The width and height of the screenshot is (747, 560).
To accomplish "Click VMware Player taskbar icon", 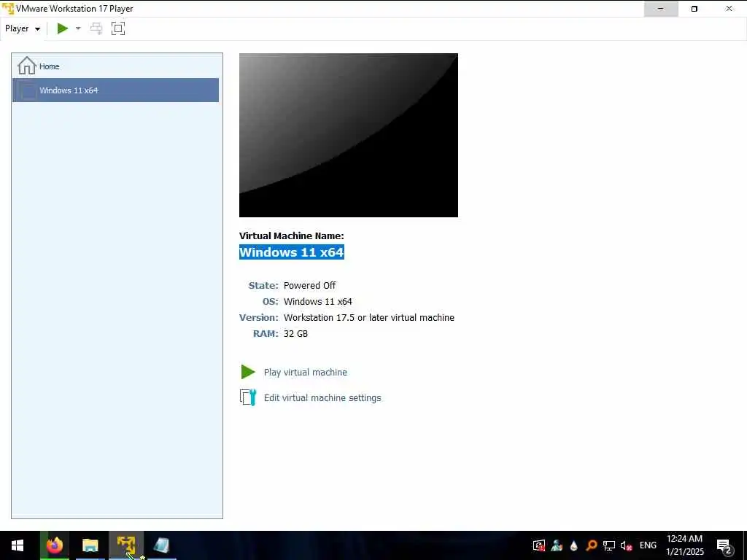I will (126, 545).
